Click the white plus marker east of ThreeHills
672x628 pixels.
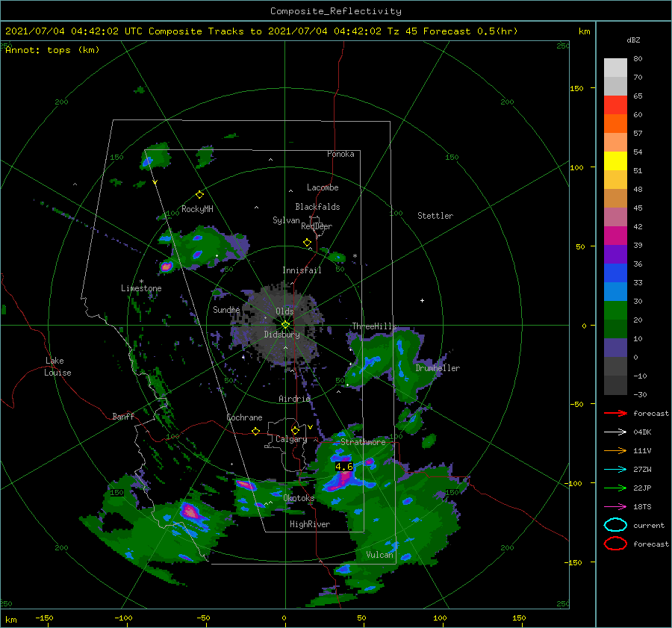tap(422, 300)
